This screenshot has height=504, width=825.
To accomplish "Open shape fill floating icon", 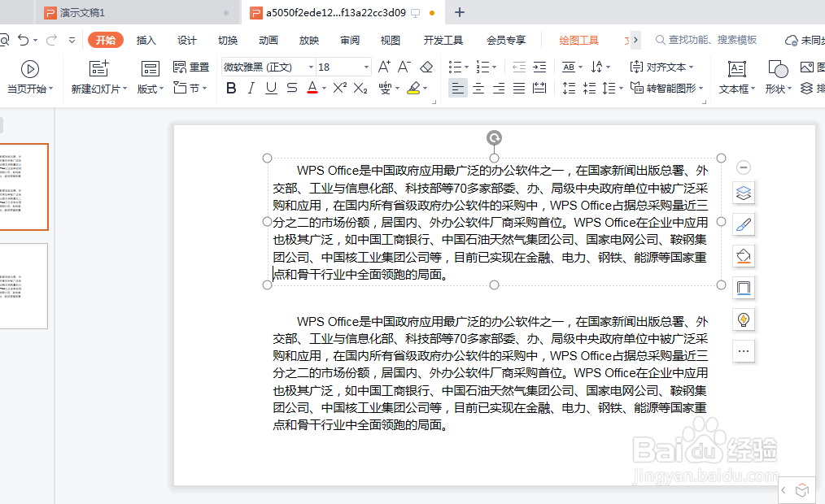I will (x=744, y=256).
